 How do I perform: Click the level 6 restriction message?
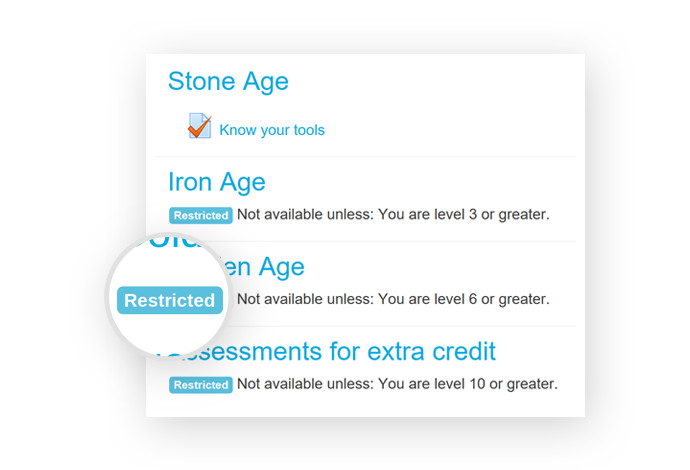tap(393, 299)
